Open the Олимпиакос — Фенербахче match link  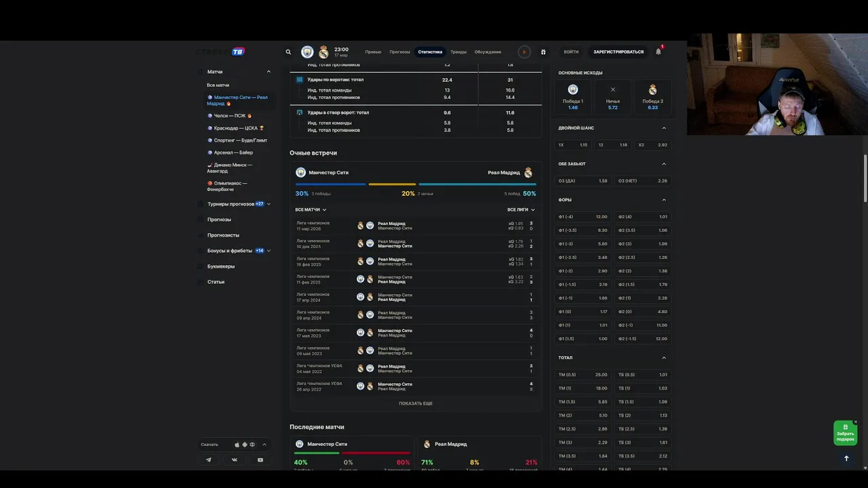[227, 186]
